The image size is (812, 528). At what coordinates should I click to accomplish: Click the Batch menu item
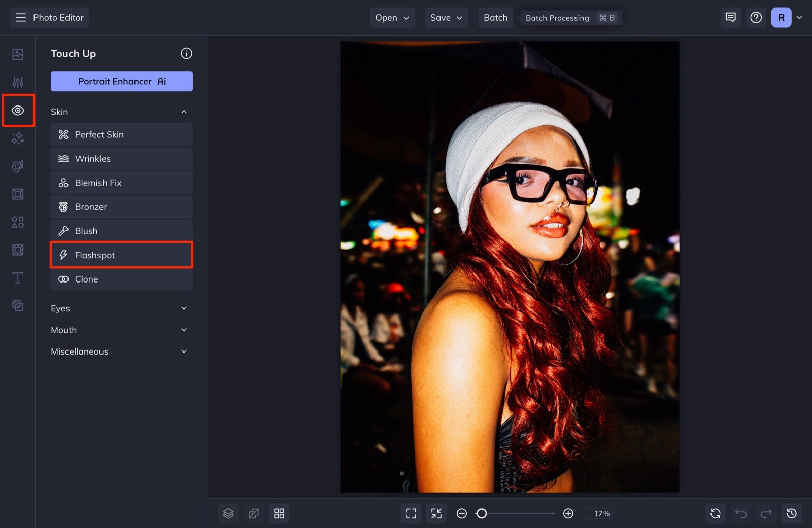495,17
